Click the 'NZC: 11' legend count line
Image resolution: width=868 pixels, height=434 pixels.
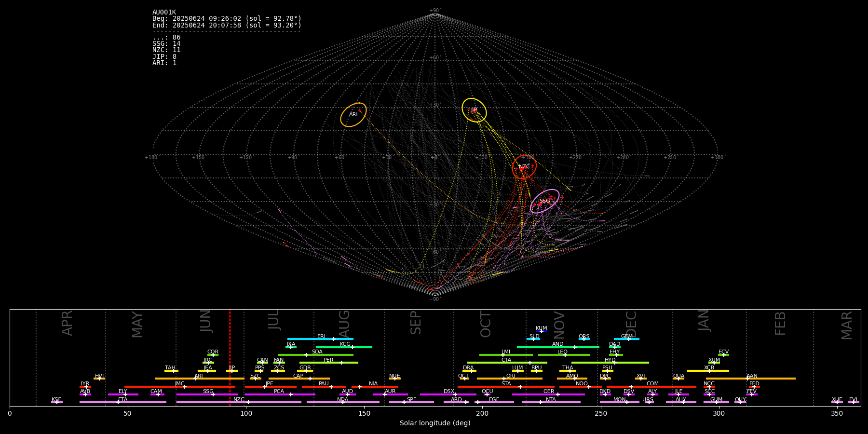tap(166, 50)
